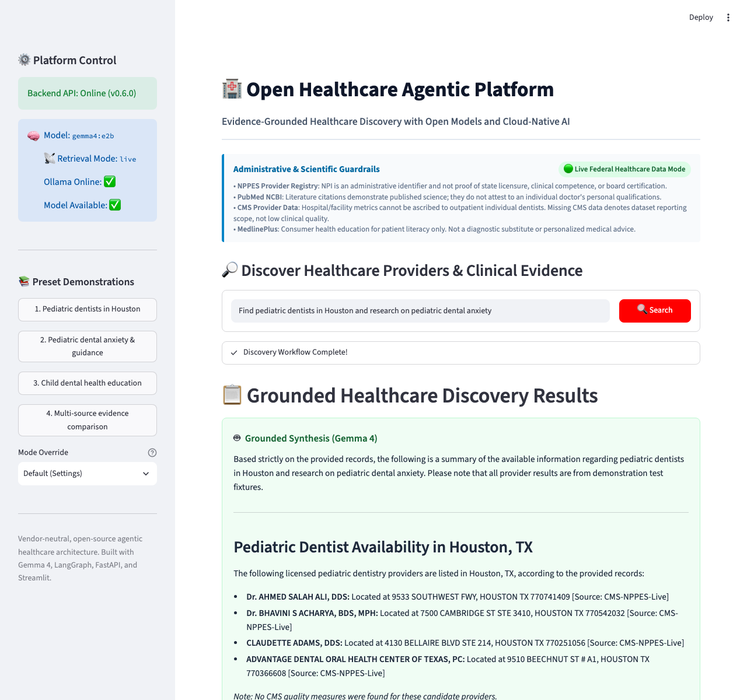
Task: Click the magnifying glass icon beside Discover heading
Action: [x=230, y=270]
